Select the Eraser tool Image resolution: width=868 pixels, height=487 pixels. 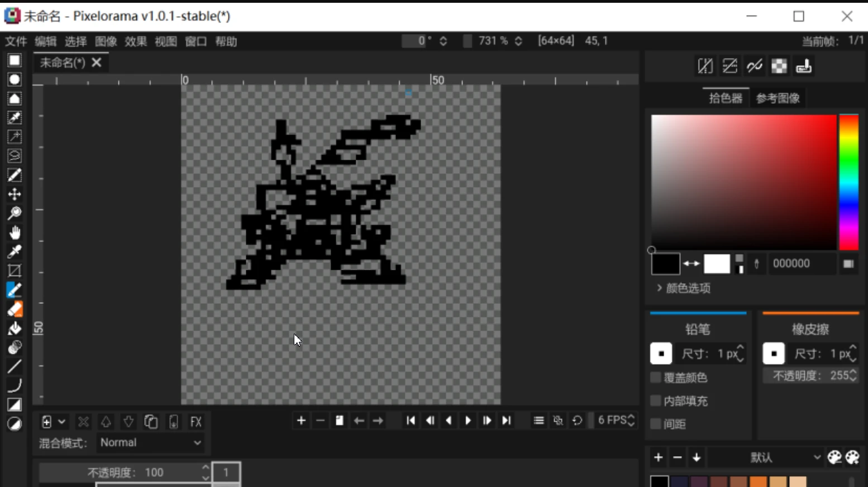15,309
